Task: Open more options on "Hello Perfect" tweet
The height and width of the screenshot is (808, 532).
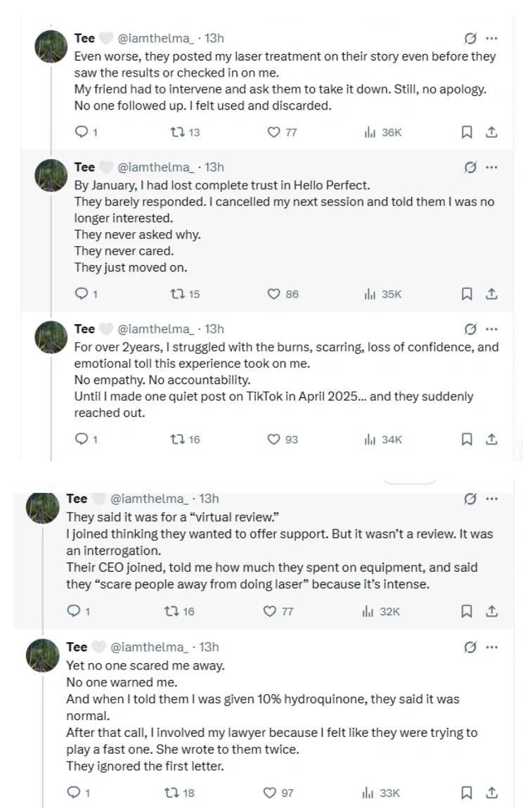Action: tap(492, 167)
